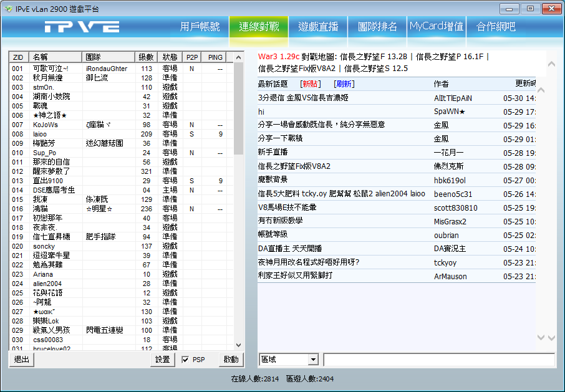Sort the player list by PING column
565x392 pixels.
tap(215, 57)
